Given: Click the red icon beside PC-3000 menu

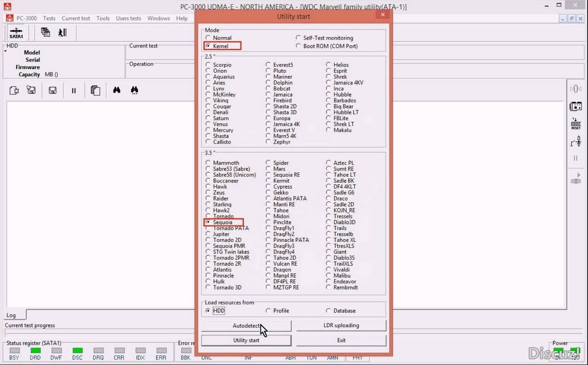Looking at the screenshot, I should pos(10,18).
